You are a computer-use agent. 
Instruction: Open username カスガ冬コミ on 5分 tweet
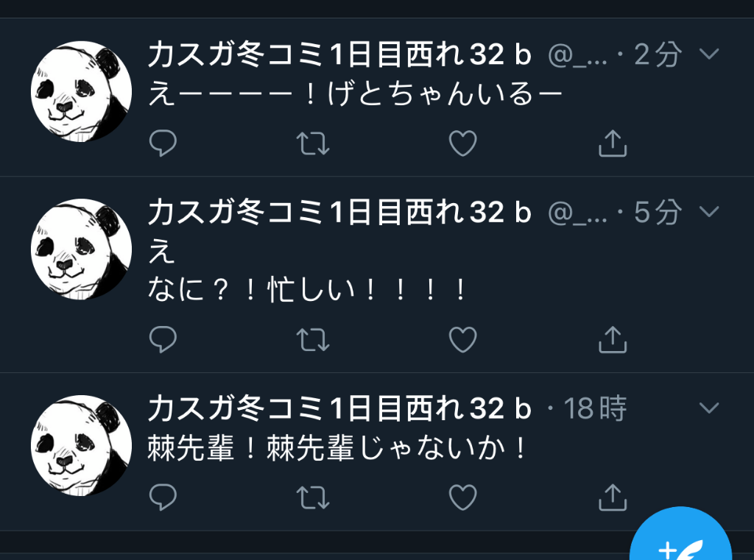tap(339, 212)
